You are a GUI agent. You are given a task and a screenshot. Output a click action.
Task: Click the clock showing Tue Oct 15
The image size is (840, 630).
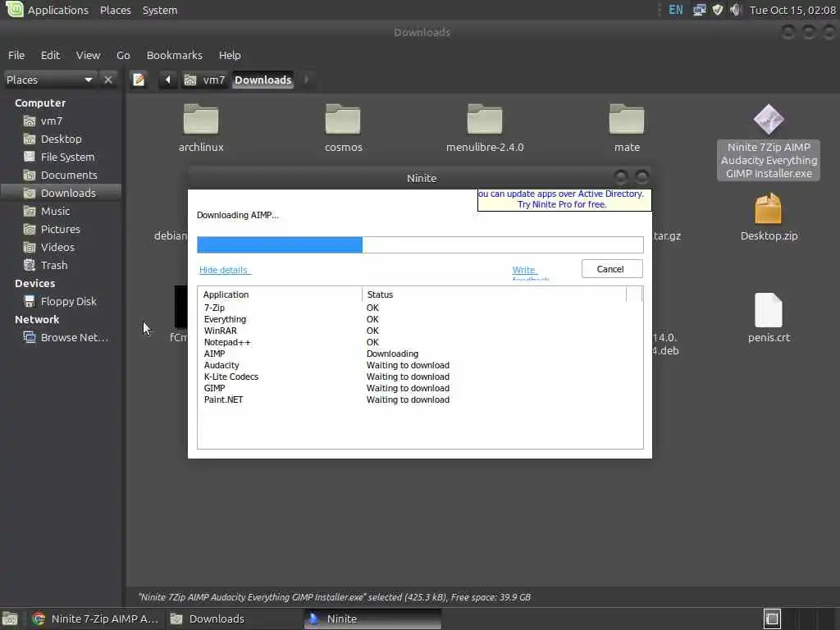(792, 10)
